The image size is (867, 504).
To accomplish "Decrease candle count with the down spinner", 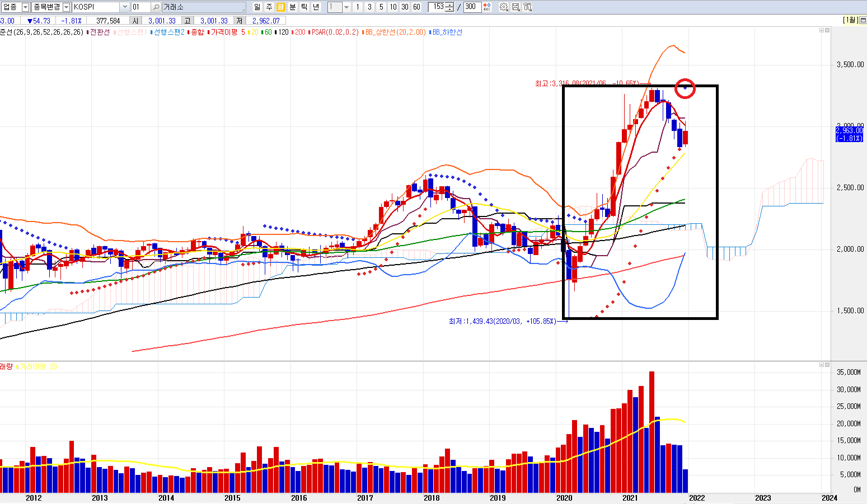I will [x=449, y=10].
